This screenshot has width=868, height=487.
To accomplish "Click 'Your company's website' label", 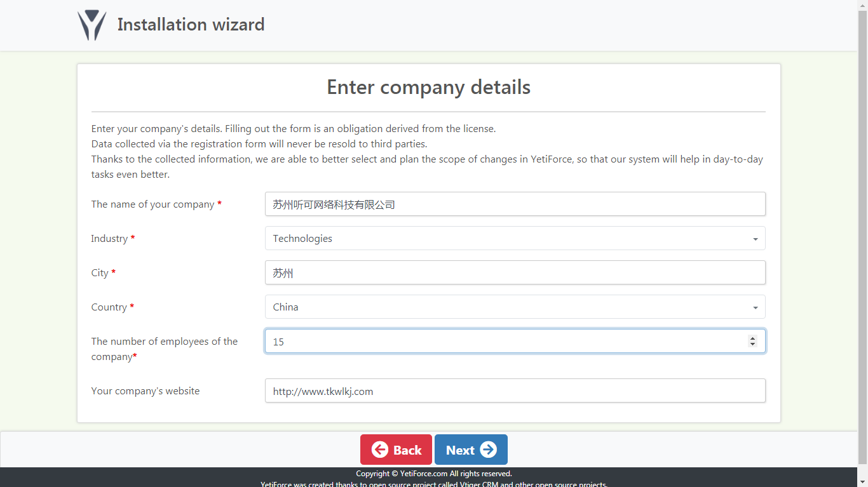I will (146, 391).
